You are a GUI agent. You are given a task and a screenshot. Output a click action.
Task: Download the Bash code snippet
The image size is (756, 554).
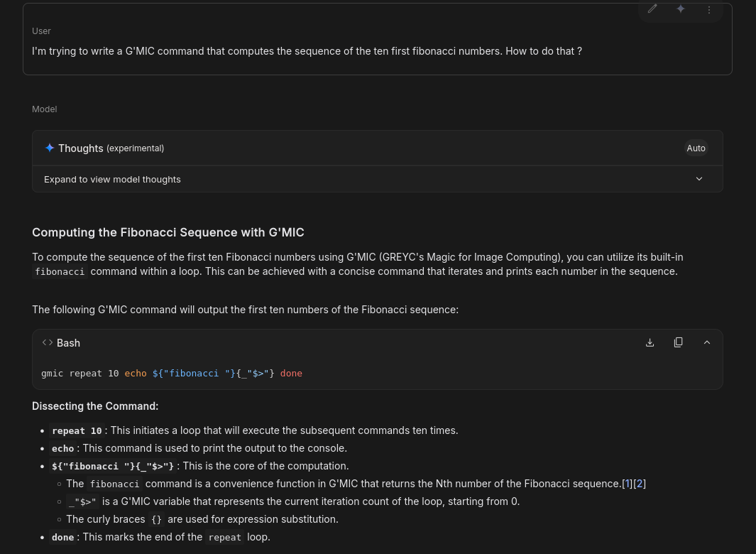(650, 342)
